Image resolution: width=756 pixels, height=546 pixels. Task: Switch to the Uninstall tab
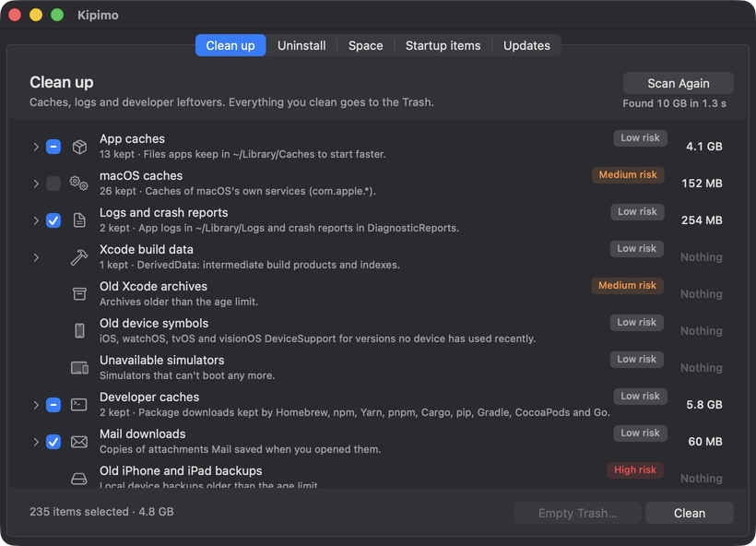(x=301, y=45)
